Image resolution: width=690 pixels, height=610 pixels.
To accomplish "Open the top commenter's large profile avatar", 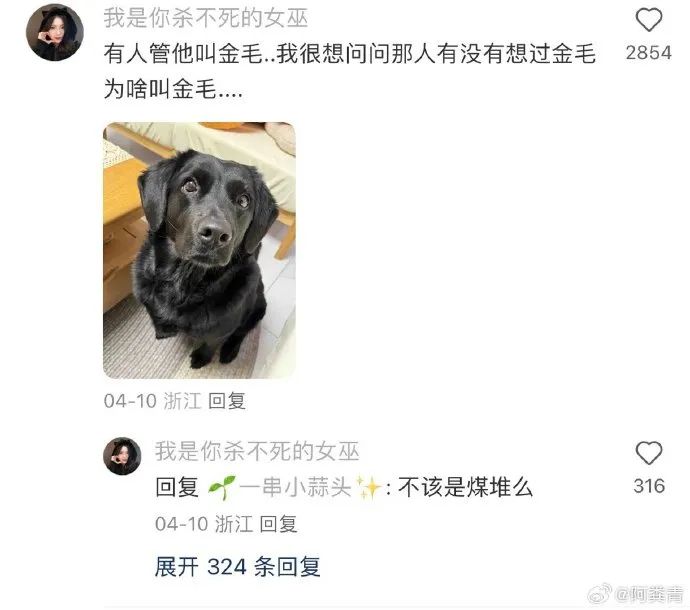I will pyautogui.click(x=55, y=32).
